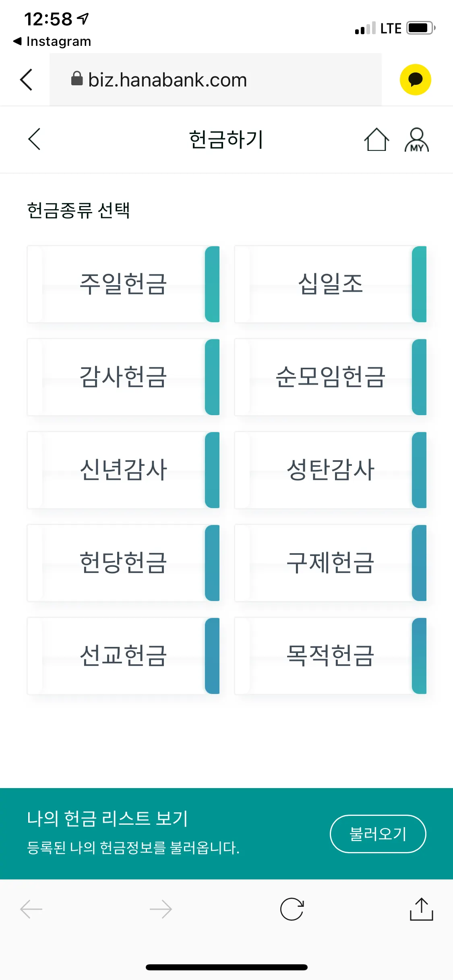
Task: Pick the 성탄감사 offering card
Action: tap(330, 470)
